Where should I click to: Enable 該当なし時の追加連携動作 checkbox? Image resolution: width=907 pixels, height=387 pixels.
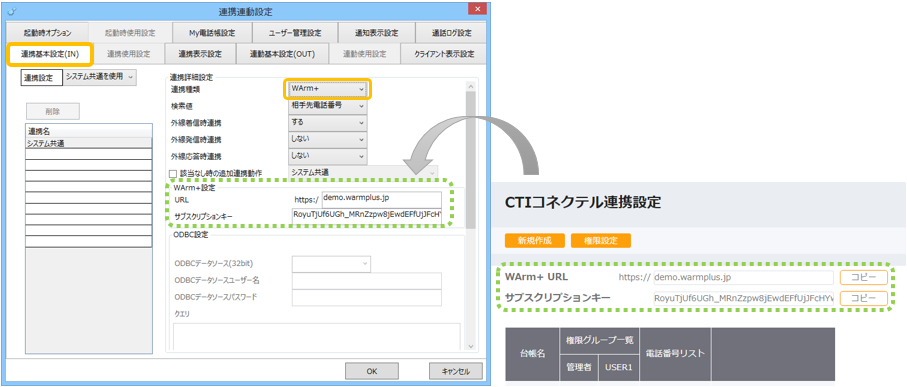coord(172,172)
